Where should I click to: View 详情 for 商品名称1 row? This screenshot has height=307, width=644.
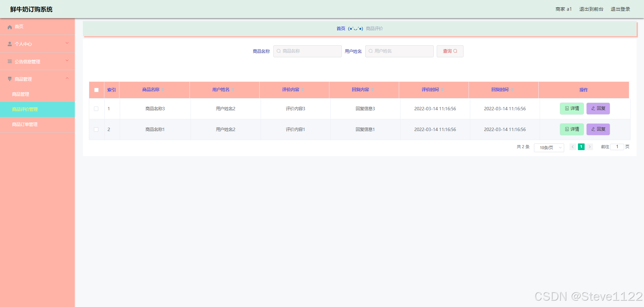click(572, 129)
